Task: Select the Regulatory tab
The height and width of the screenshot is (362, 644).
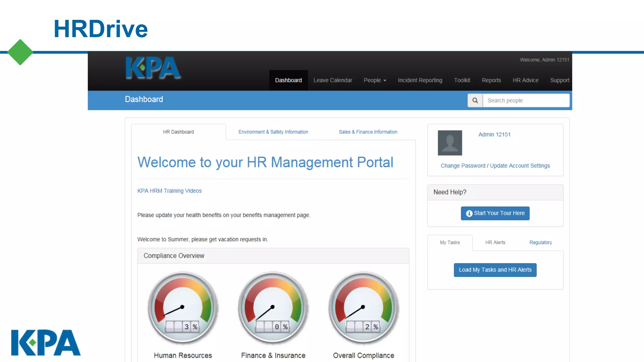Action: tap(541, 243)
